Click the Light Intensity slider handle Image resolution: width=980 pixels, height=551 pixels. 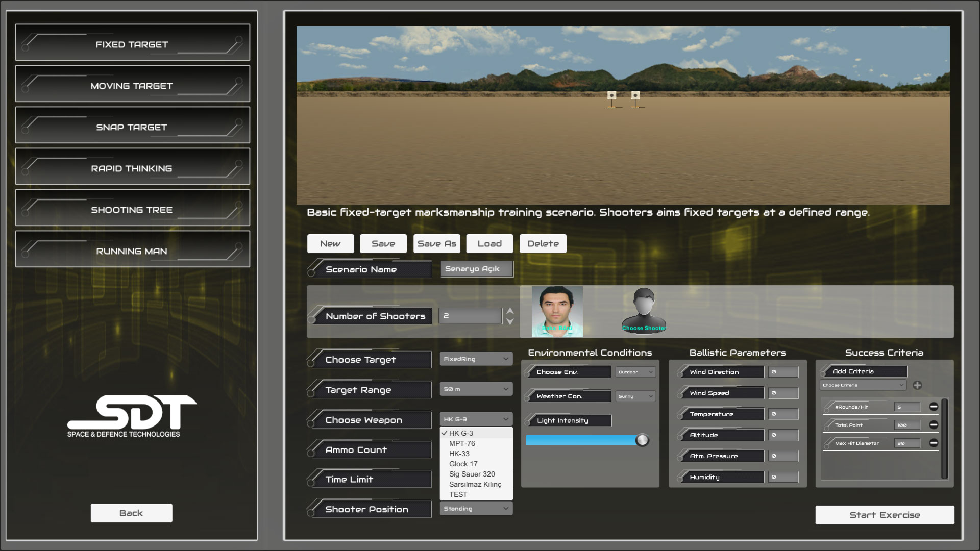click(x=642, y=440)
